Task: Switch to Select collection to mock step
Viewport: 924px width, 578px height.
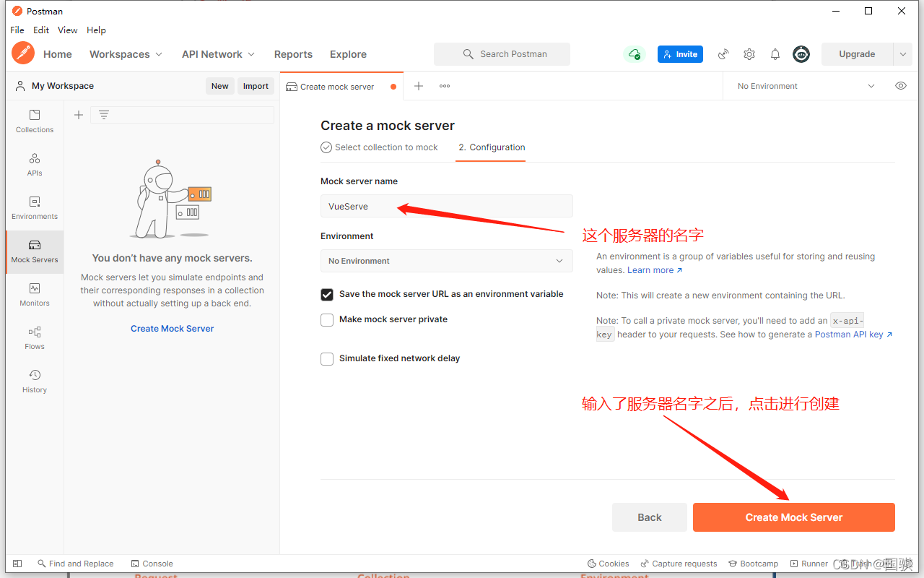Action: (x=380, y=147)
